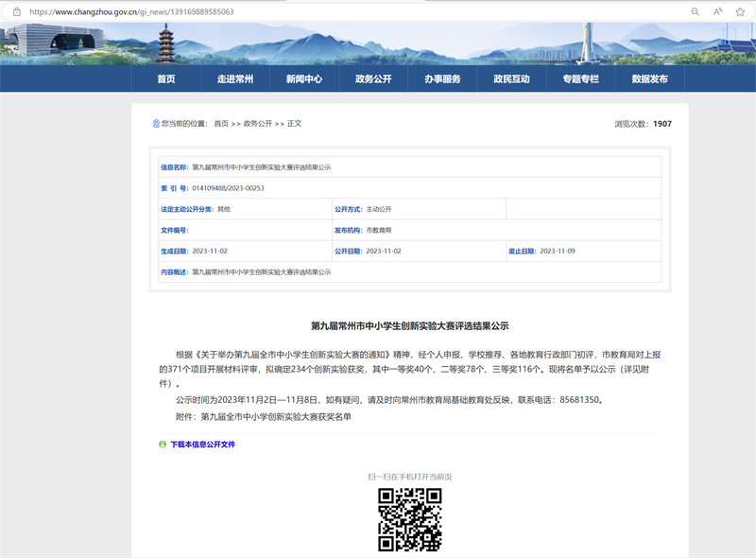Click the 公开方式 value 主动公开
This screenshot has width=756, height=558.
(379, 209)
